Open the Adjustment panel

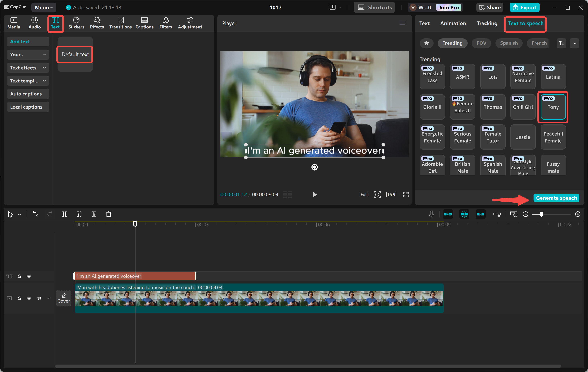pyautogui.click(x=190, y=23)
